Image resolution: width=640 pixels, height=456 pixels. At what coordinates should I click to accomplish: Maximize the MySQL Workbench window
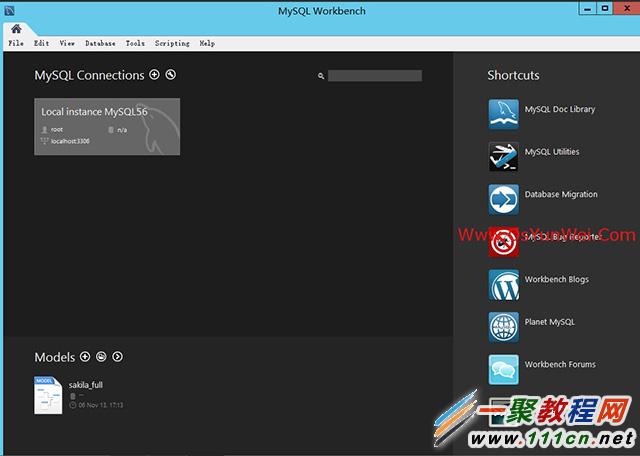tap(605, 8)
